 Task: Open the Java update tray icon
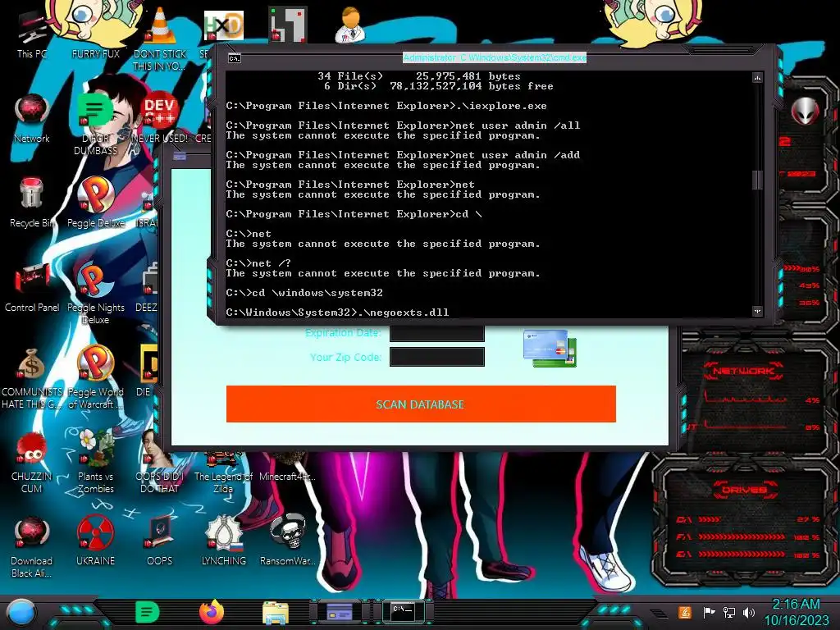[685, 612]
